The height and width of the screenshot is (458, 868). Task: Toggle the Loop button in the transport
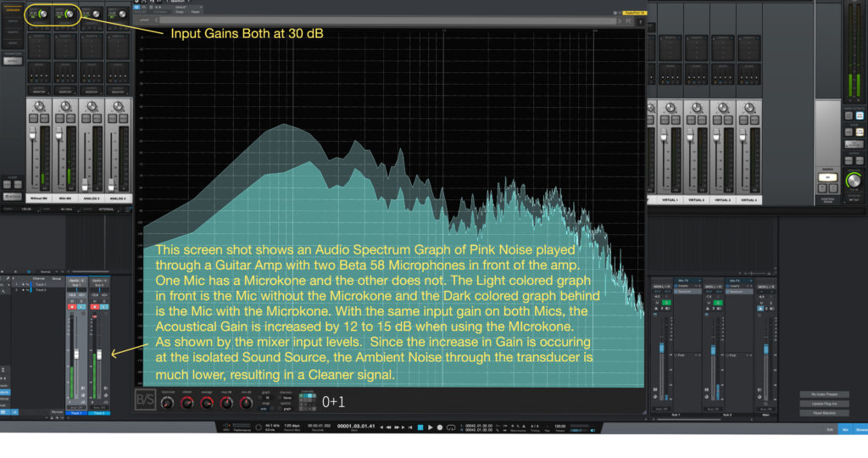point(451,427)
